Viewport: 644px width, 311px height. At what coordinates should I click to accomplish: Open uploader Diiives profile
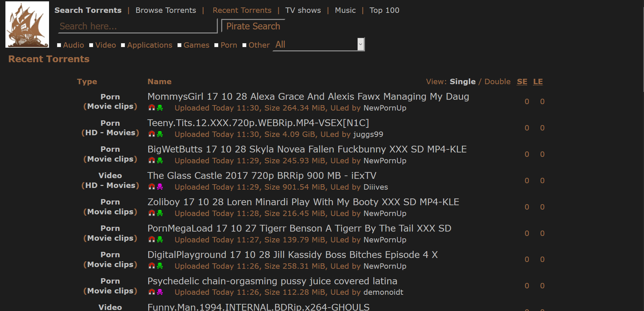(376, 187)
